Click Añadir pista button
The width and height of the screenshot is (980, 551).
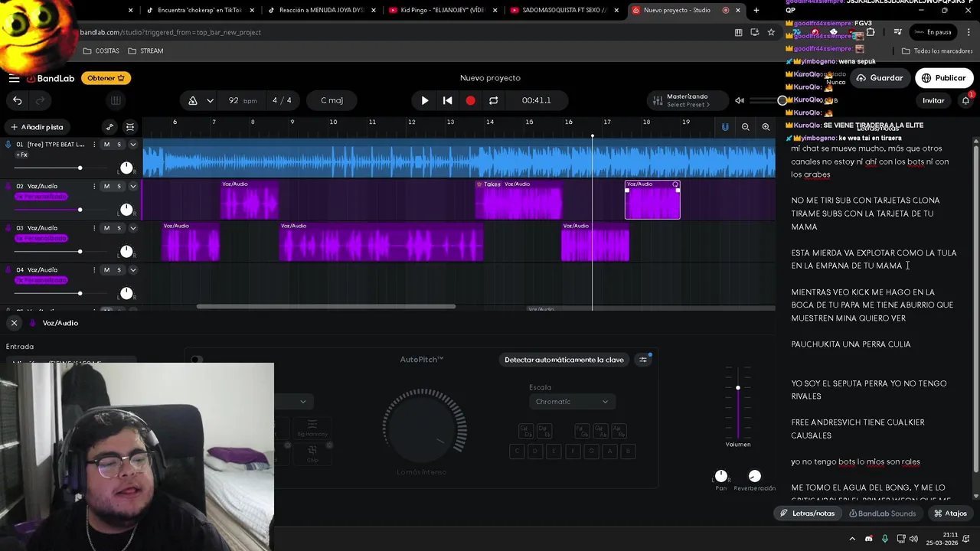(37, 127)
